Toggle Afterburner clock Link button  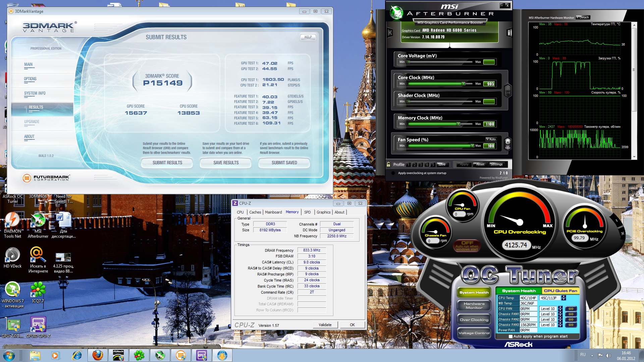(x=508, y=90)
